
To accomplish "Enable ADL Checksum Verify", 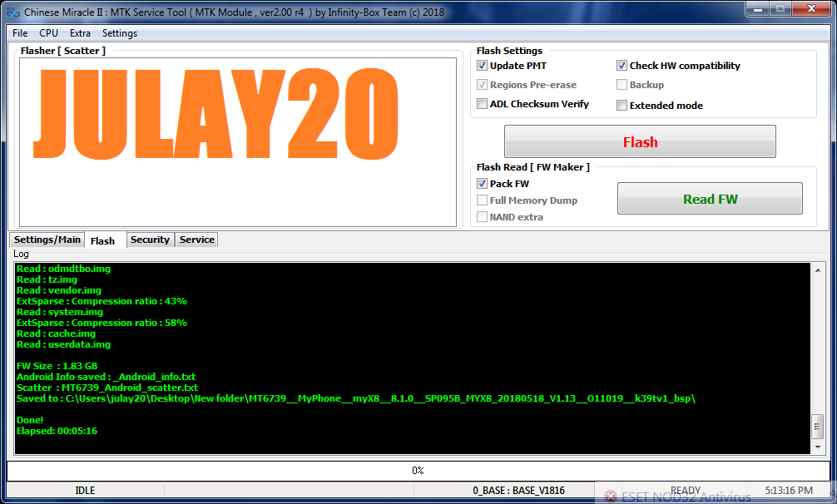I will 482,104.
